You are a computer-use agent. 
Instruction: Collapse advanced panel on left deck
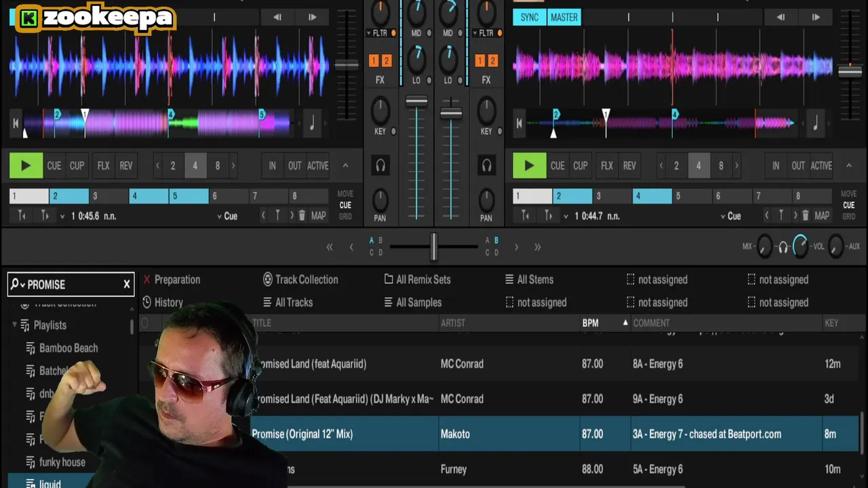click(345, 165)
